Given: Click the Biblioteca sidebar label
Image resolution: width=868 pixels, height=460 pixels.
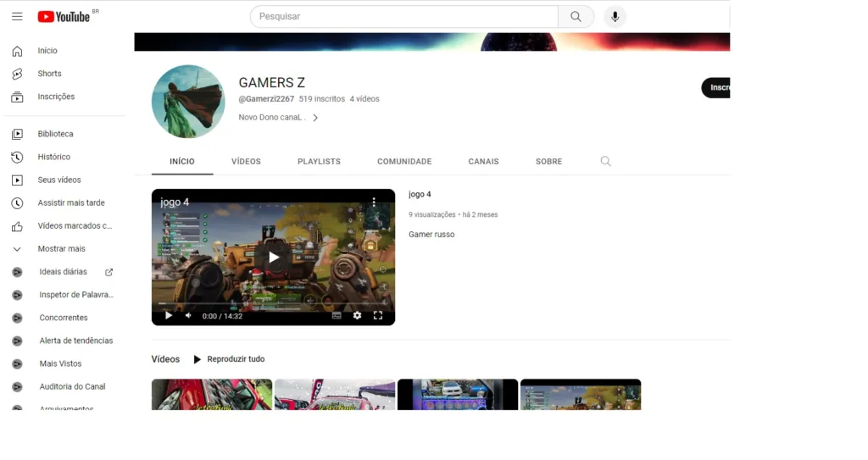Looking at the screenshot, I should (55, 134).
